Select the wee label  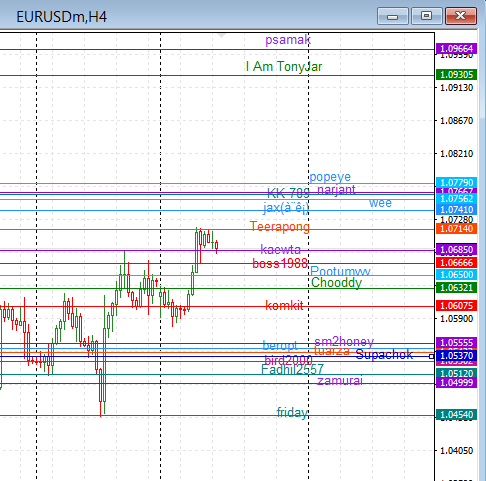[x=380, y=203]
